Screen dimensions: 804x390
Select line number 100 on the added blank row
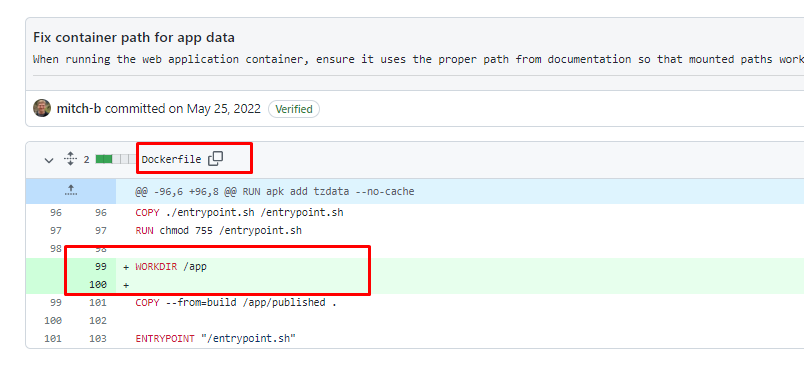point(98,285)
